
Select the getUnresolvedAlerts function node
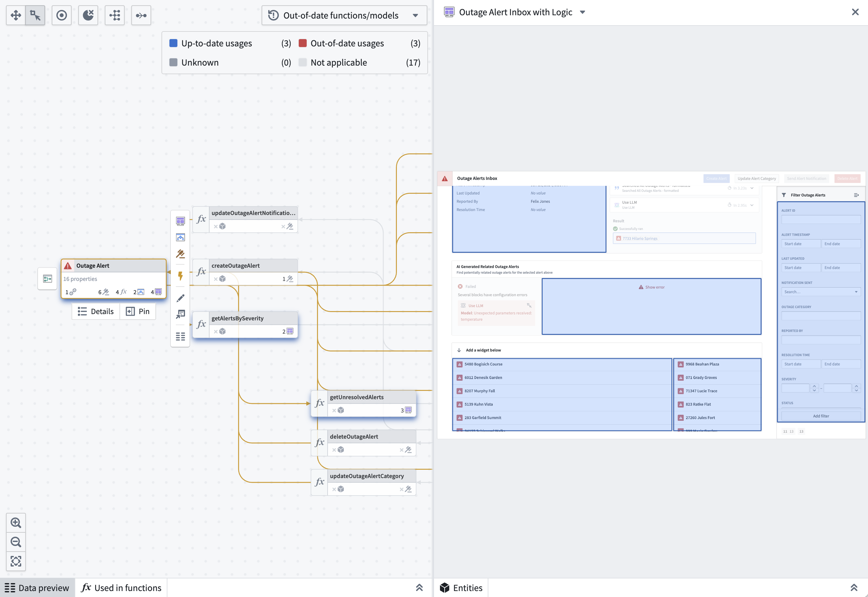pyautogui.click(x=363, y=403)
